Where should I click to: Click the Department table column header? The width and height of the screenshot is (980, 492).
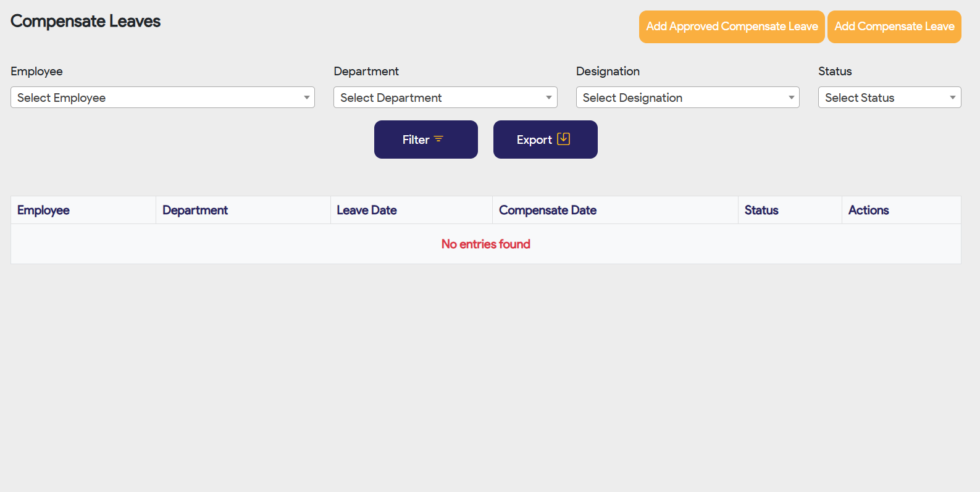pyautogui.click(x=195, y=211)
